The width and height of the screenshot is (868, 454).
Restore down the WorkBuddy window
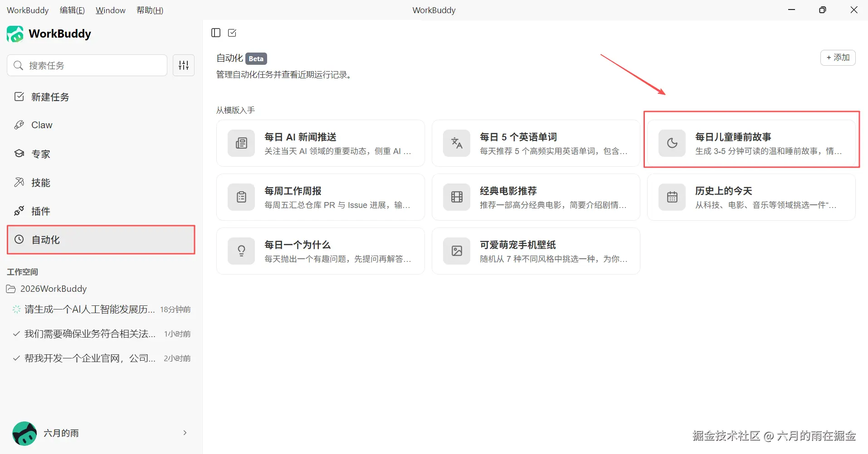click(x=823, y=10)
